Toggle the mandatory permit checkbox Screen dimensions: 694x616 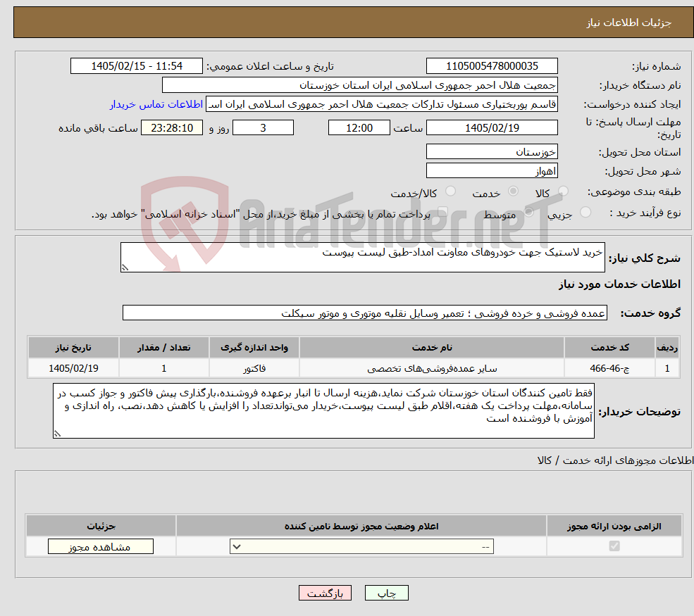click(x=614, y=546)
